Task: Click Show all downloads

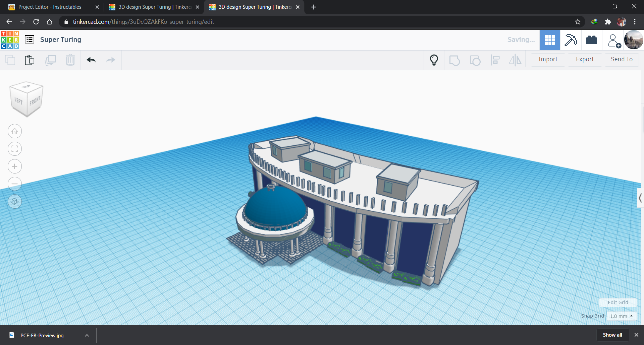Action: (x=612, y=335)
